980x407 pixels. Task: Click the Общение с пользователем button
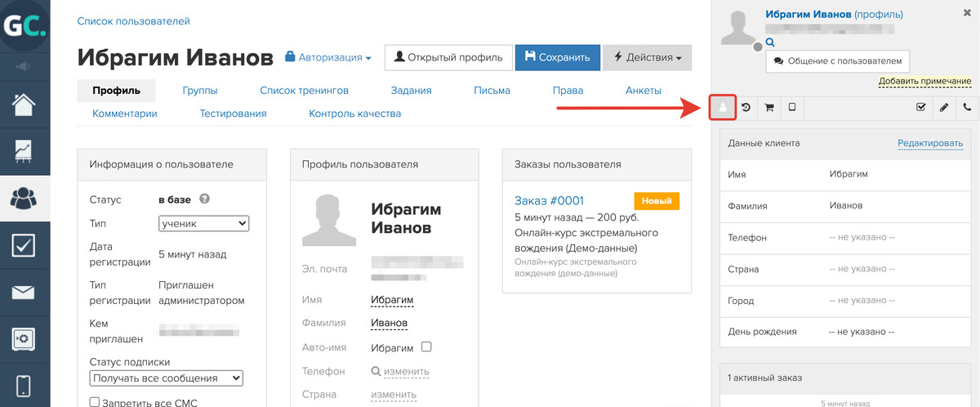(x=837, y=60)
